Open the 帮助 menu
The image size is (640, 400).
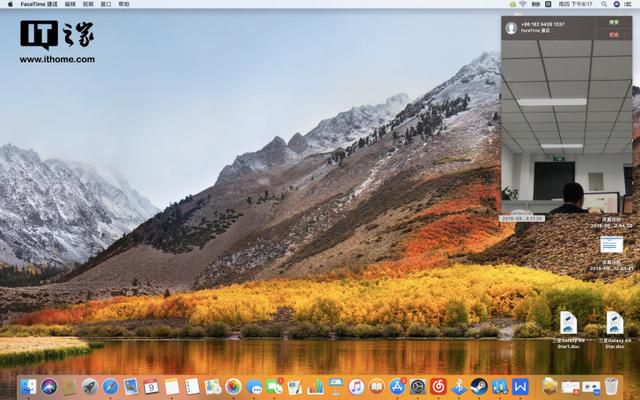click(x=124, y=4)
